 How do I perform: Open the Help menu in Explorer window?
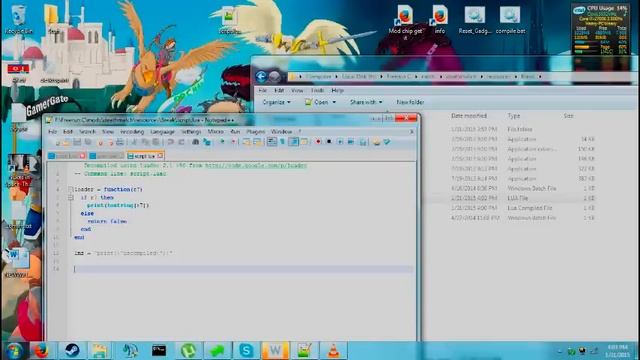pos(337,90)
